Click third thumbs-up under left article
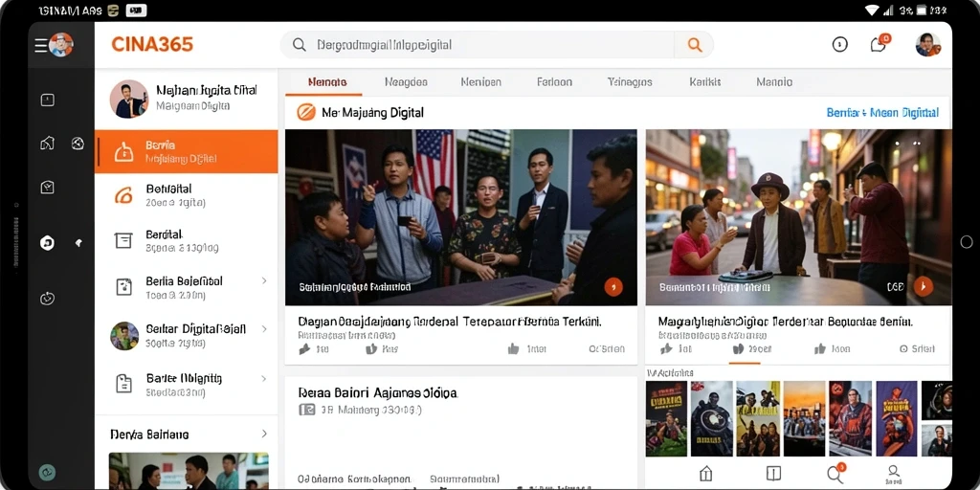Screen dimensions: 980x490 pyautogui.click(x=514, y=349)
